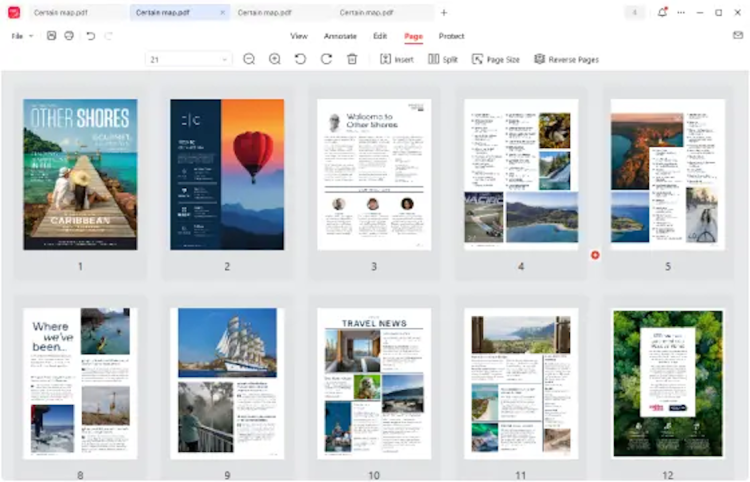Open a new tab with plus button

click(444, 12)
